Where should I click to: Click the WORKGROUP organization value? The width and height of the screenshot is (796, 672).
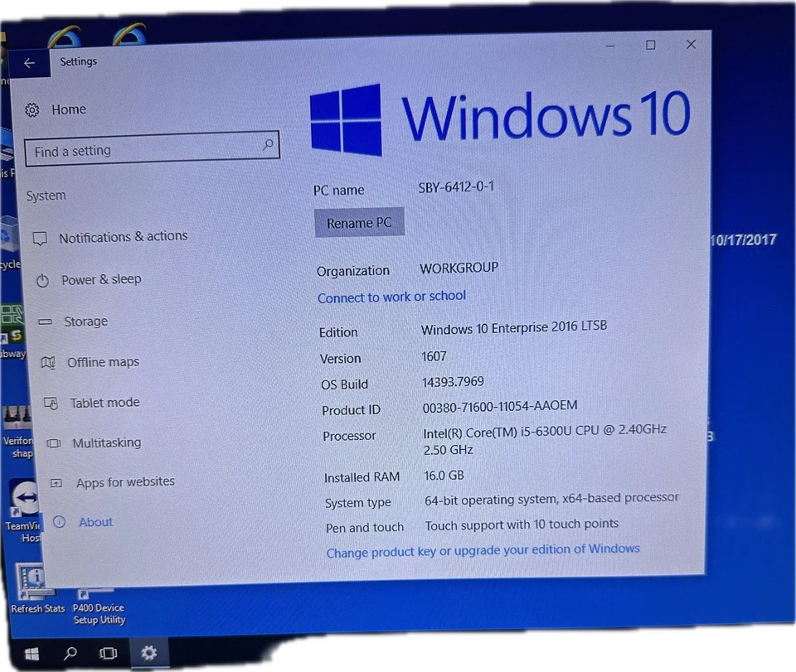[459, 268]
